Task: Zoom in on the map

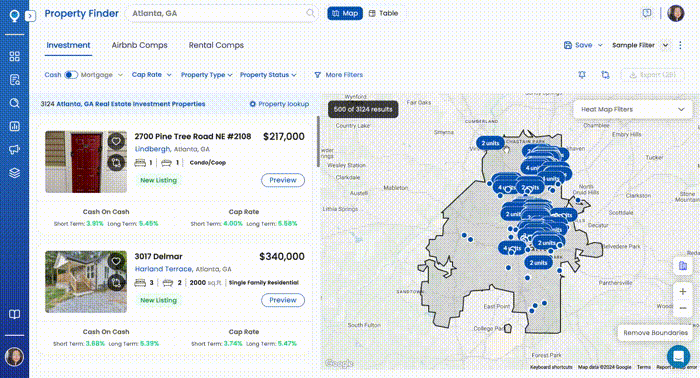Action: pos(683,292)
